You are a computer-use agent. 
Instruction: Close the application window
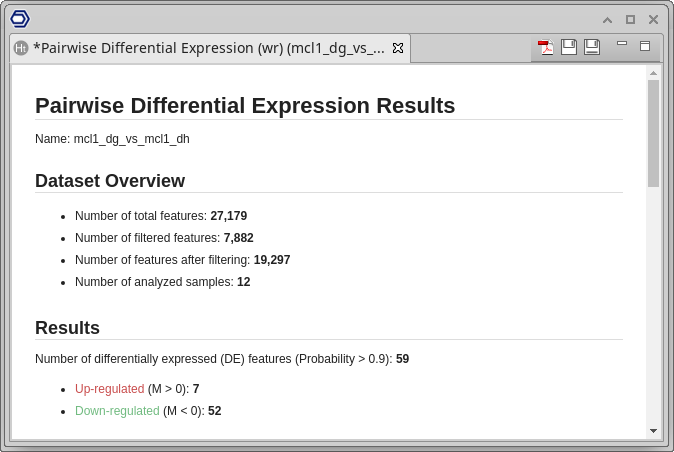pyautogui.click(x=653, y=19)
